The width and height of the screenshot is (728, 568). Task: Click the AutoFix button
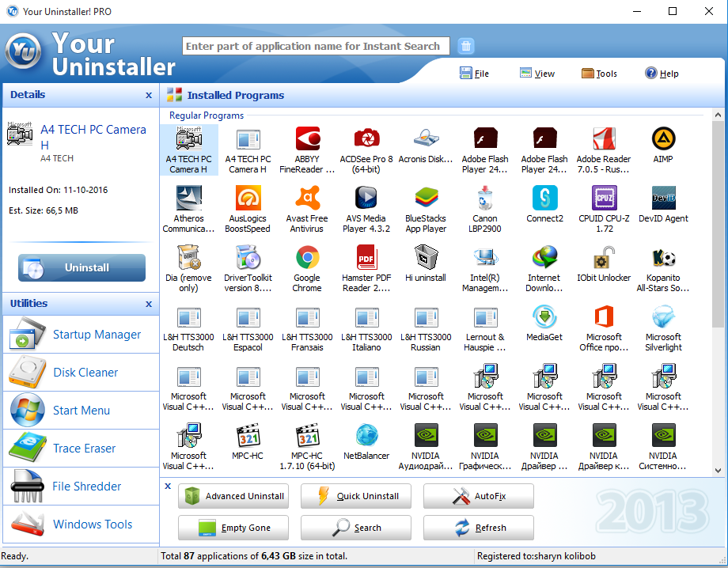478,496
